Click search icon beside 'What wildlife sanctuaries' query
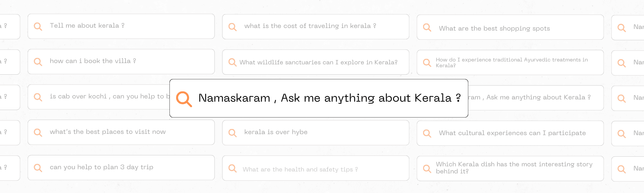 click(232, 62)
